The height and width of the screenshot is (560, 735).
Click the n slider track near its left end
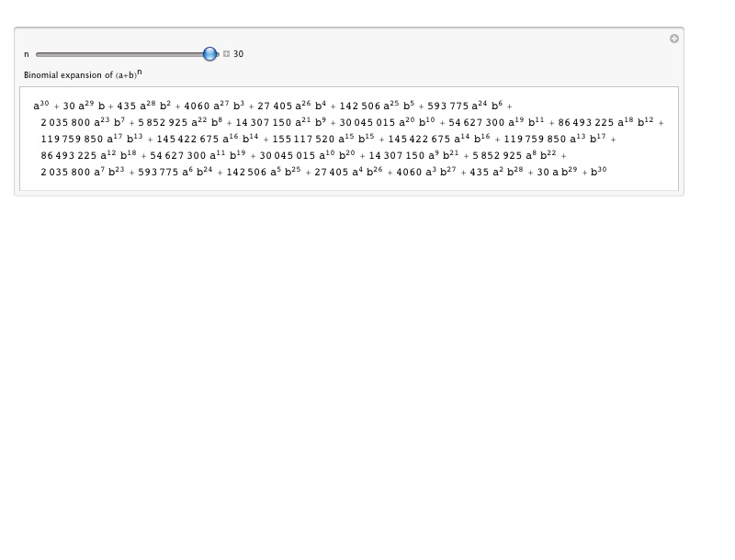46,54
